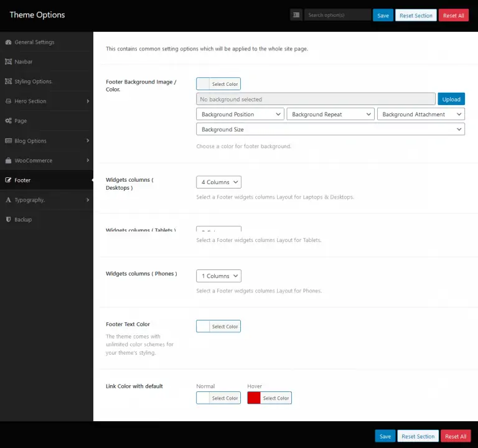This screenshot has width=478, height=448.
Task: Open the Desktops 4 Columns dropdown
Action: click(219, 182)
